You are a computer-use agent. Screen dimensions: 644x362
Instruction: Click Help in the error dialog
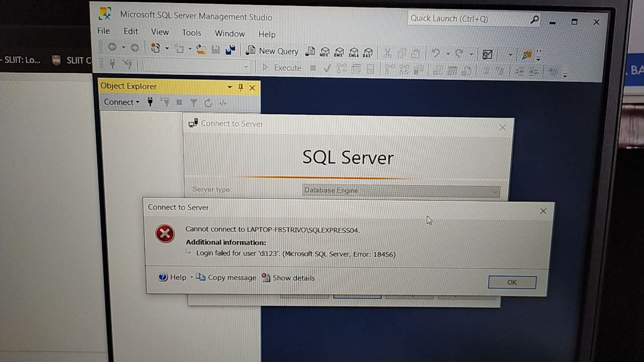click(x=173, y=277)
